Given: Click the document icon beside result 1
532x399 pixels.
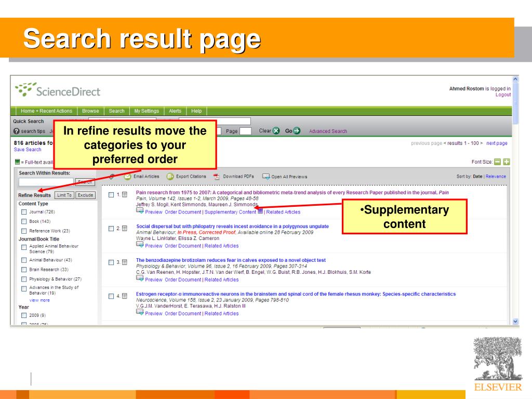Looking at the screenshot, I should (x=125, y=194).
